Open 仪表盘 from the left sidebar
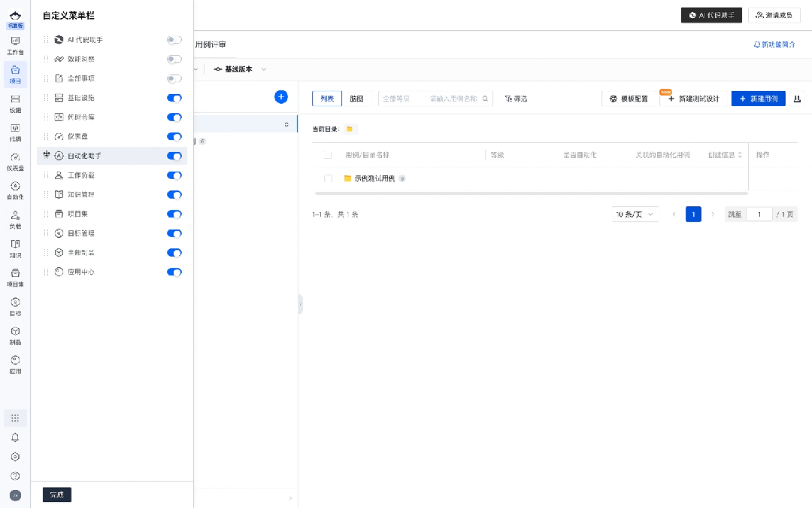This screenshot has width=812, height=508. coord(15,162)
